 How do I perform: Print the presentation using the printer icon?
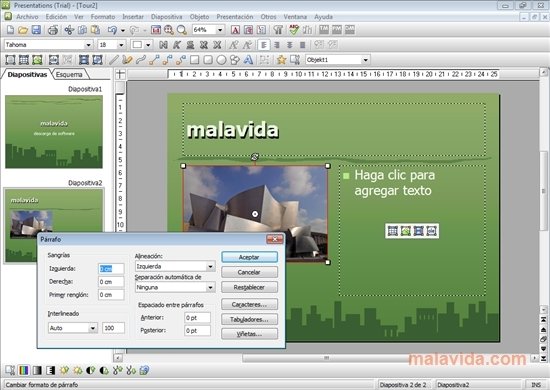53,30
